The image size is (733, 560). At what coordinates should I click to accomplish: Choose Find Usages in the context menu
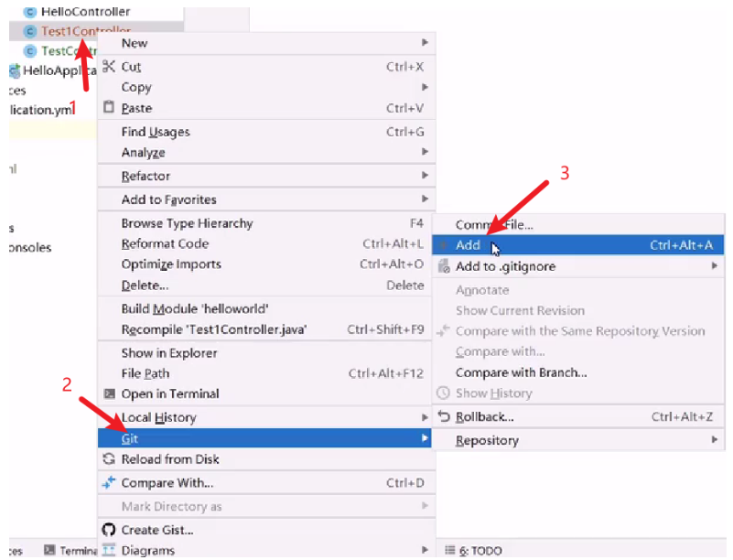coord(156,132)
